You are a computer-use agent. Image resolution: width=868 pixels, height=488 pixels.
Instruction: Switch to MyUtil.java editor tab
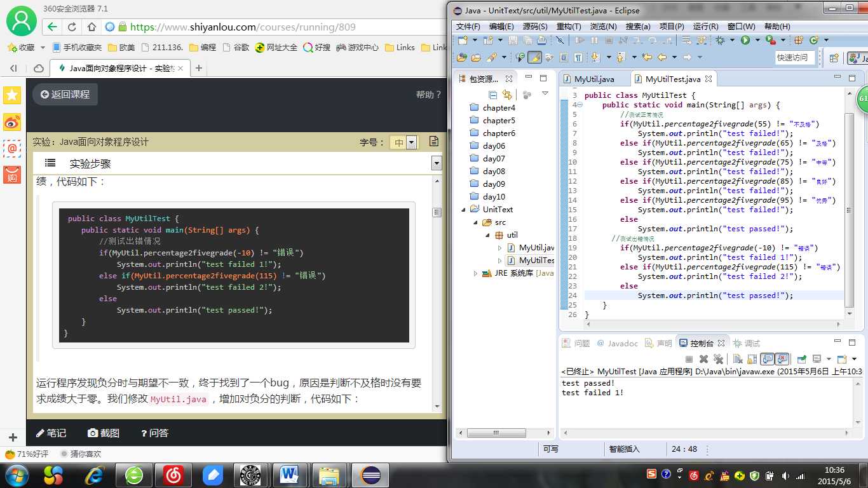pyautogui.click(x=594, y=79)
